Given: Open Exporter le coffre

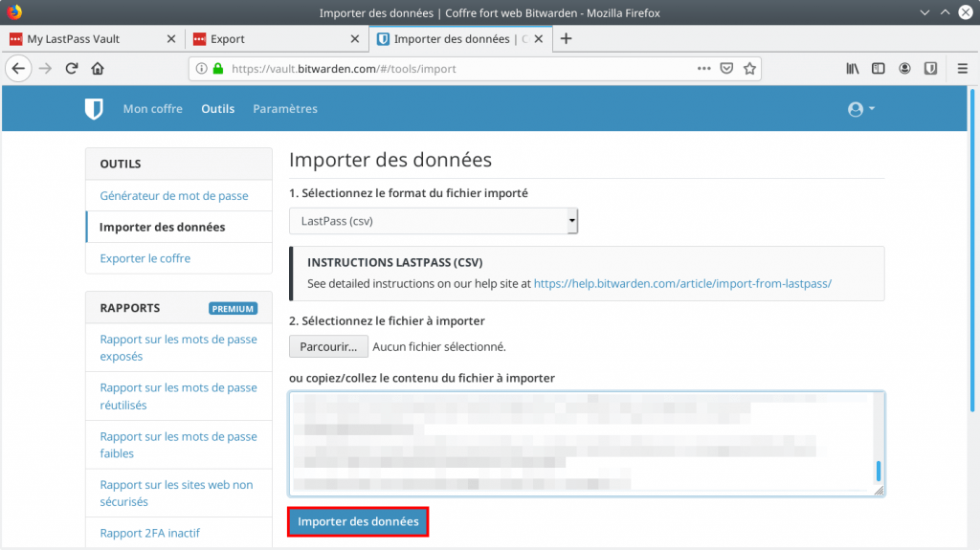Looking at the screenshot, I should [x=145, y=258].
